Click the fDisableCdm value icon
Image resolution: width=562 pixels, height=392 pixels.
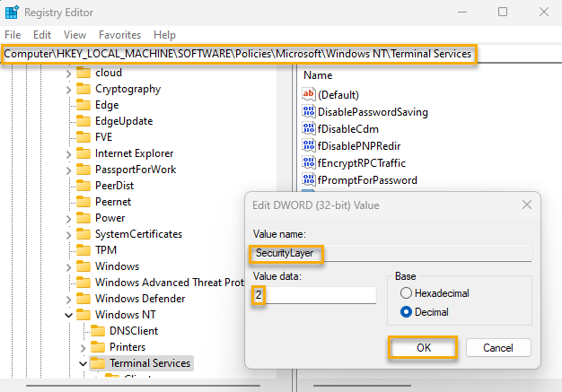(309, 129)
